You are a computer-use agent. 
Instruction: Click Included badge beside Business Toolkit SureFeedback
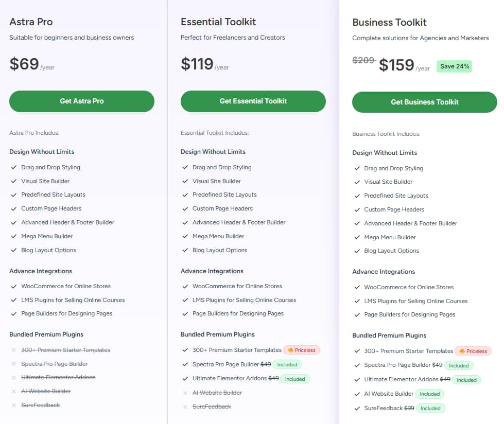(430, 408)
